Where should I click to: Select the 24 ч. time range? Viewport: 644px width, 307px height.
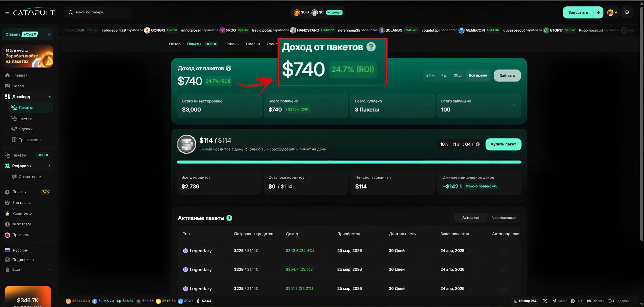click(x=430, y=75)
